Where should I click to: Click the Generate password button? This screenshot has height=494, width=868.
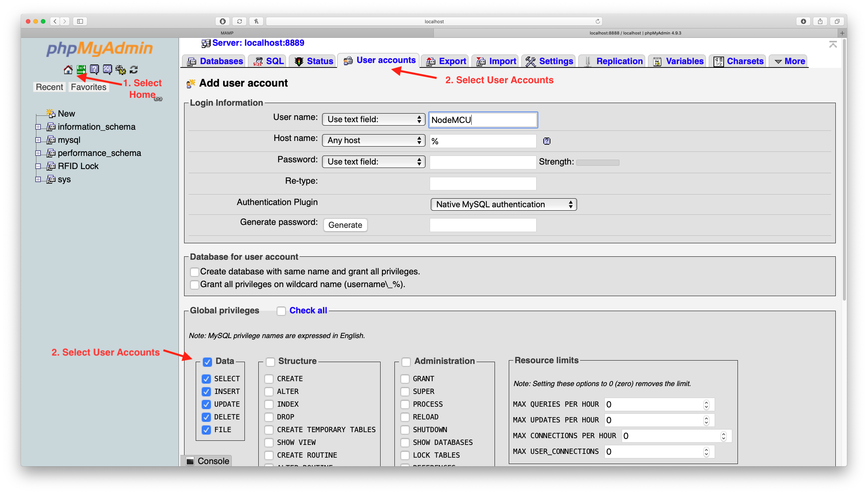pyautogui.click(x=345, y=225)
